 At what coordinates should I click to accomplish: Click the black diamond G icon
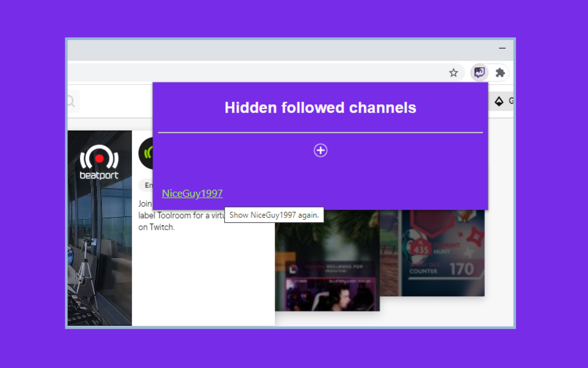coord(499,101)
